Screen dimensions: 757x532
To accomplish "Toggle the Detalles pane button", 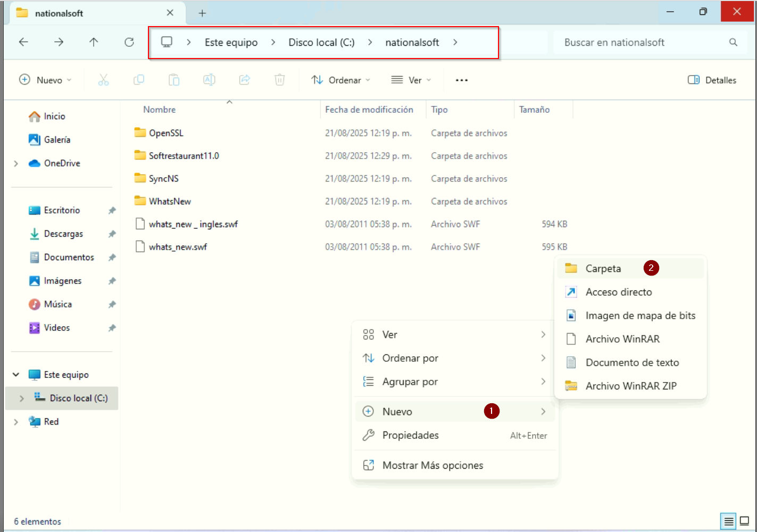I will coord(712,80).
